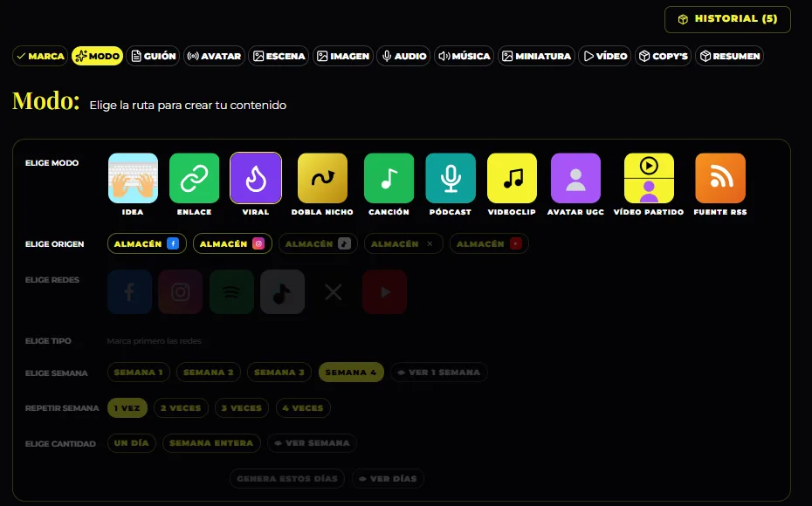Click the X network icon
Image resolution: width=812 pixels, height=506 pixels.
point(333,291)
